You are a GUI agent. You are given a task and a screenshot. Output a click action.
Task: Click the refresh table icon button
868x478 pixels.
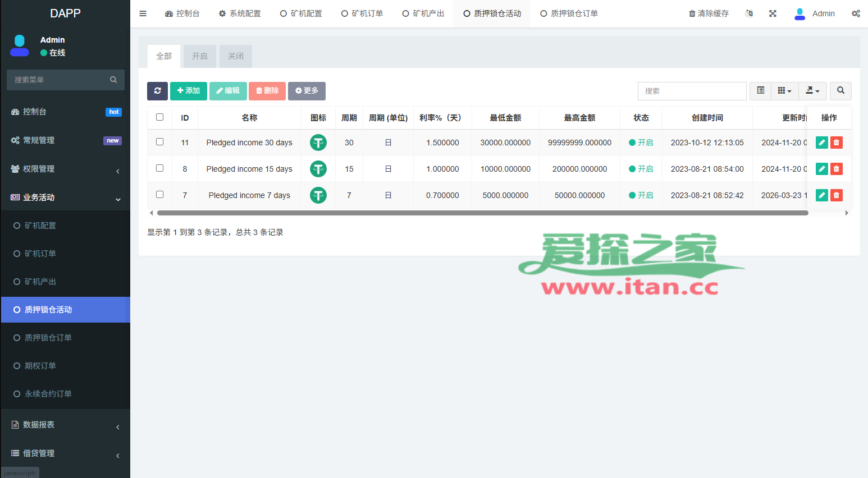(157, 91)
